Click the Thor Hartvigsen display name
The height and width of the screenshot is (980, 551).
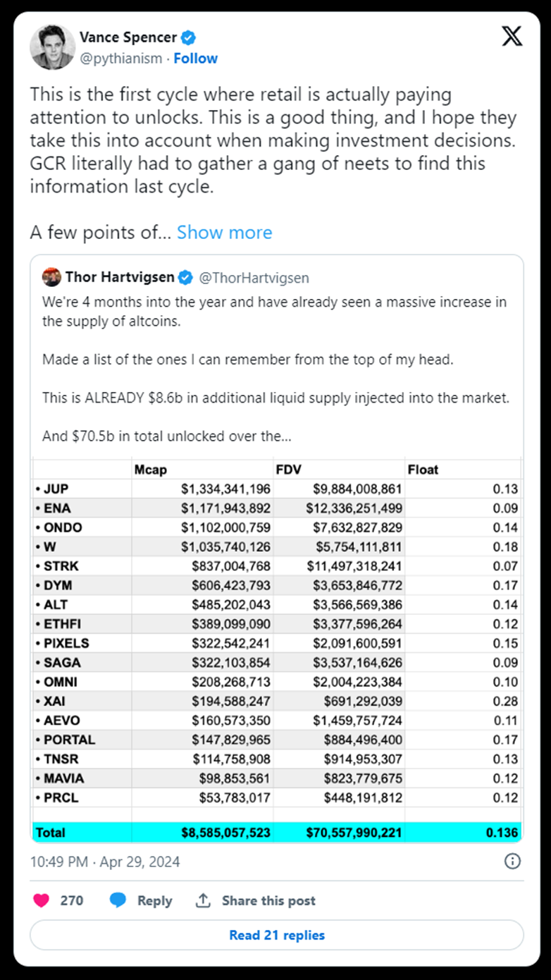pos(119,277)
